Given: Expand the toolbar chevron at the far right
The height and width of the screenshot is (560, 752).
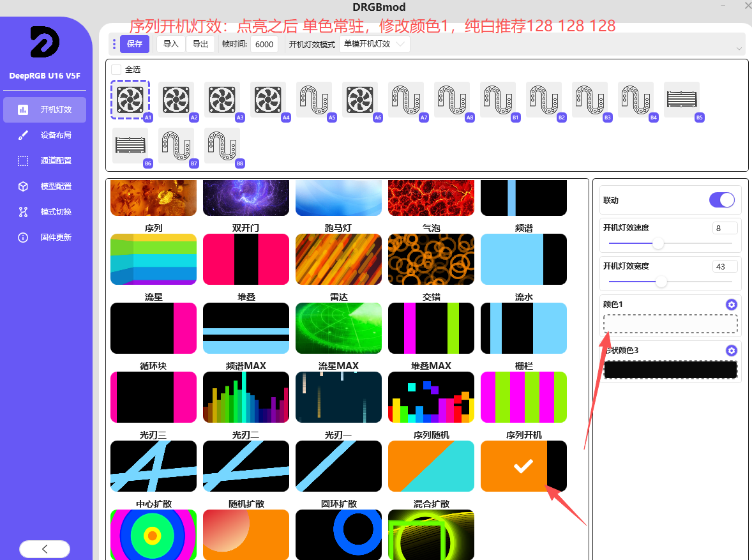Looking at the screenshot, I should click(739, 49).
